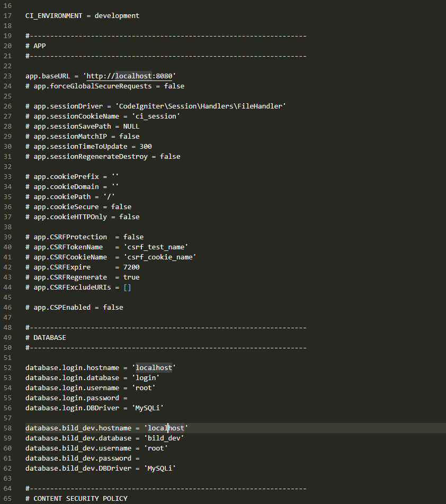Click the http://localhost:8080 URL link
The image size is (446, 504).
(129, 76)
